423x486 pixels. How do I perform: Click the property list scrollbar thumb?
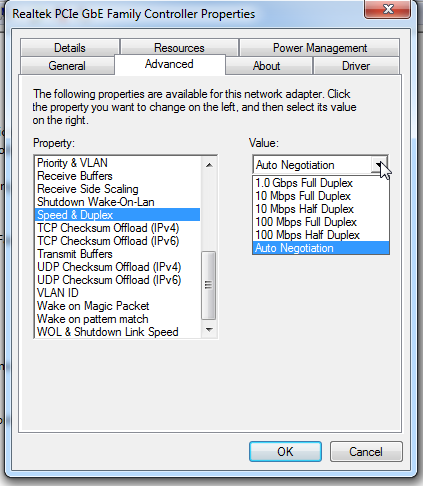[x=209, y=285]
